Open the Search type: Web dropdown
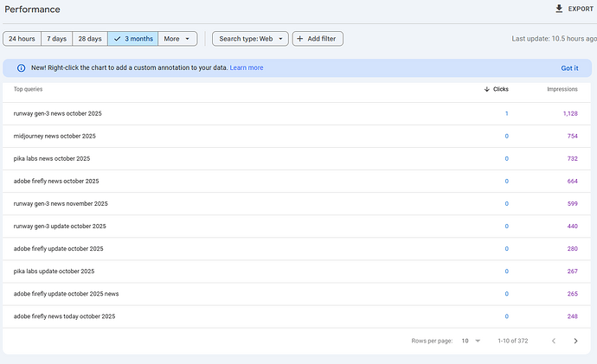Screen dimensions: 597x364 (251, 39)
